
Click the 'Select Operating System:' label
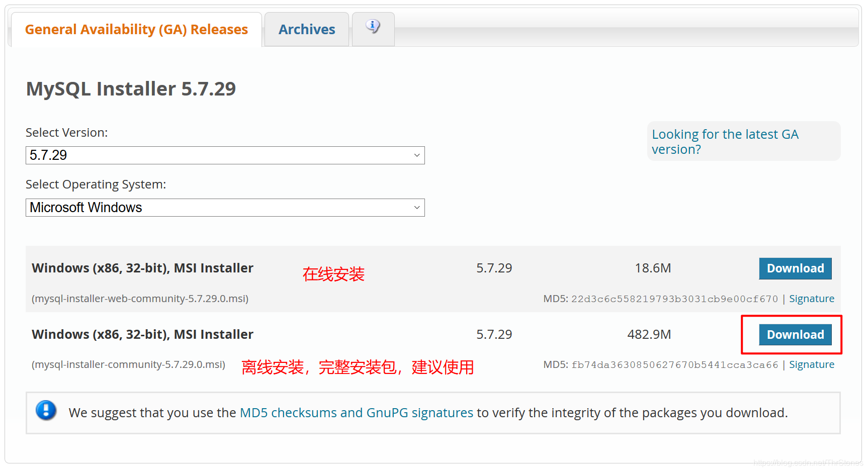96,184
